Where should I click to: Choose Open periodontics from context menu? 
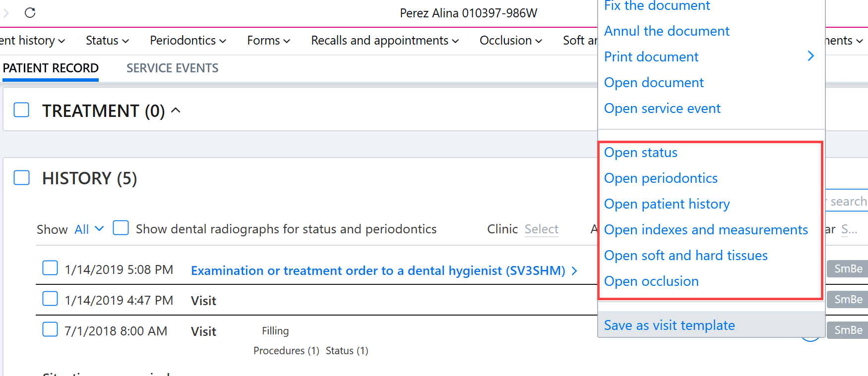coord(661,178)
